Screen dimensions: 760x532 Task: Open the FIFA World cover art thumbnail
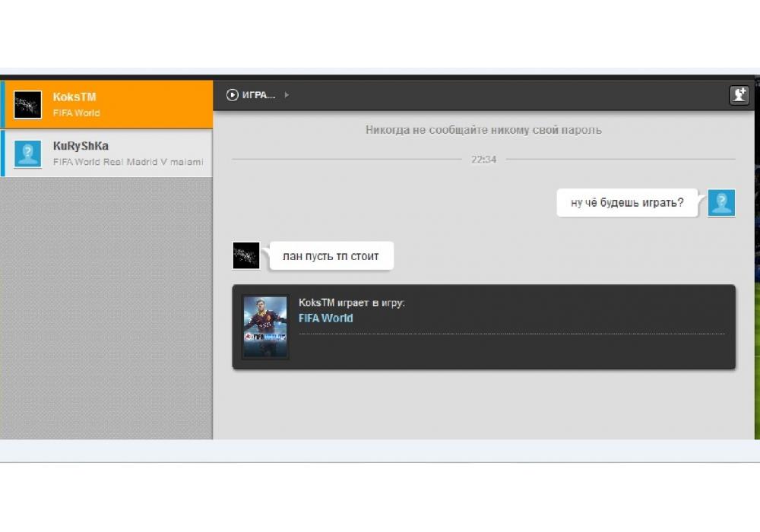coord(265,327)
